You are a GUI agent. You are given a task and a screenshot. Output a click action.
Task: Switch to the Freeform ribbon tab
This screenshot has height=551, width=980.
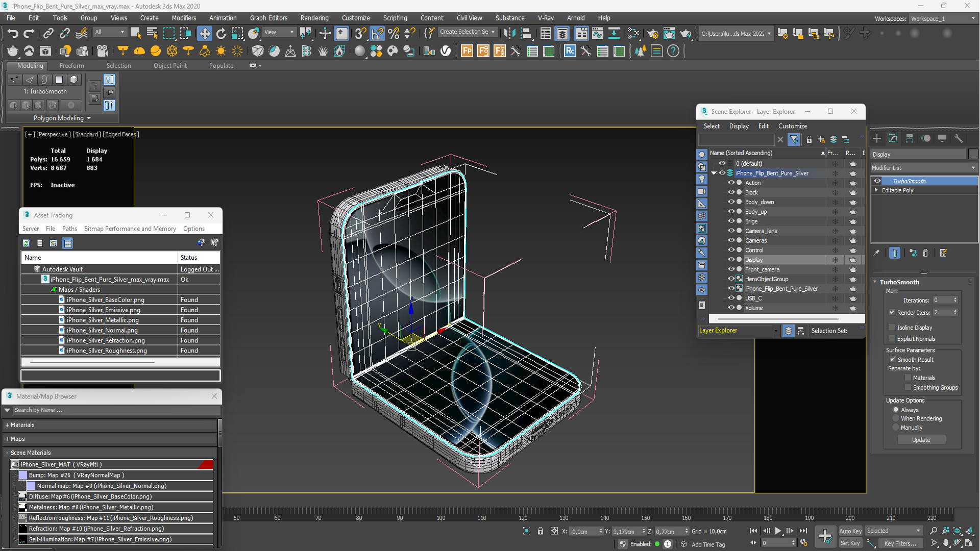(x=71, y=66)
